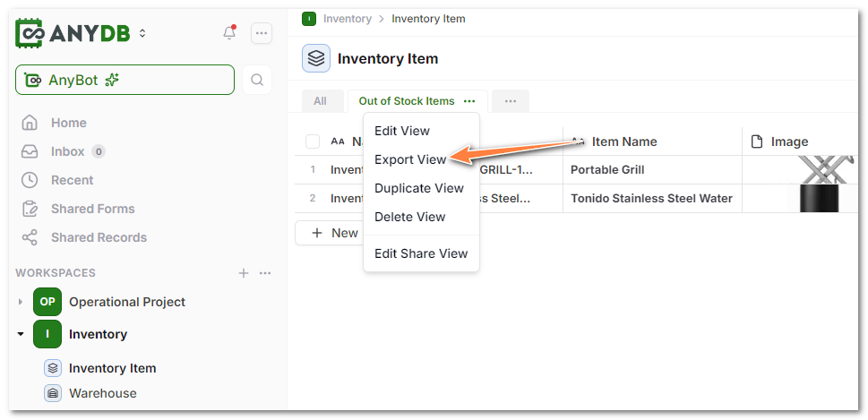This screenshot has height=420, width=868.
Task: Select Inventory workspace label
Action: [98, 334]
